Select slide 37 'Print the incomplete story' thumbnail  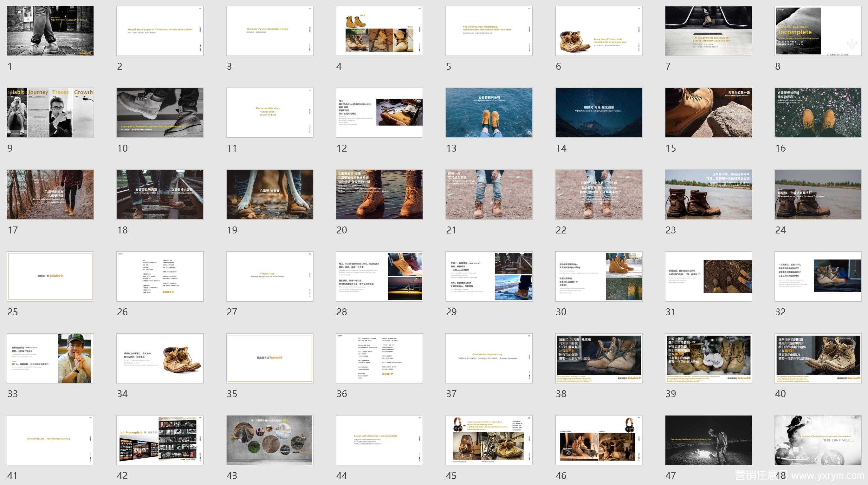click(x=489, y=358)
